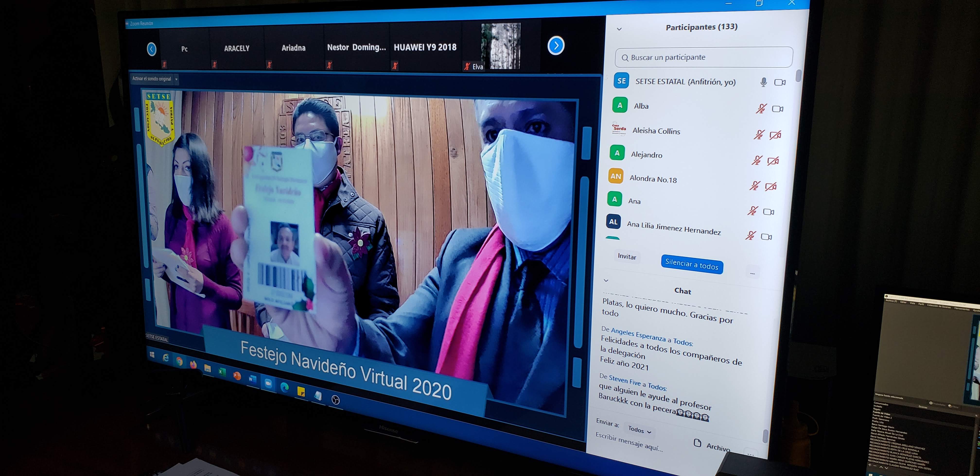
Task: Open Sticky Notes from taskbar
Action: pyautogui.click(x=301, y=391)
